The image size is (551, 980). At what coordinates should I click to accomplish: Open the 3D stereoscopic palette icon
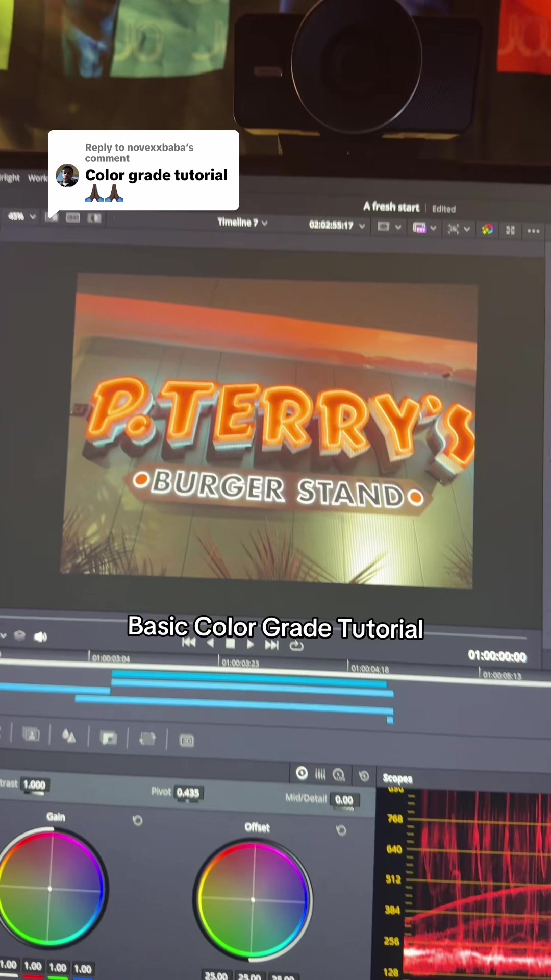click(x=187, y=740)
